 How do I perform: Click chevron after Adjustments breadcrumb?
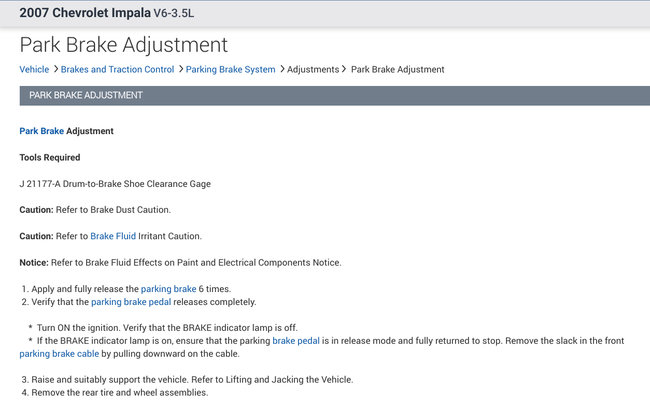[345, 69]
